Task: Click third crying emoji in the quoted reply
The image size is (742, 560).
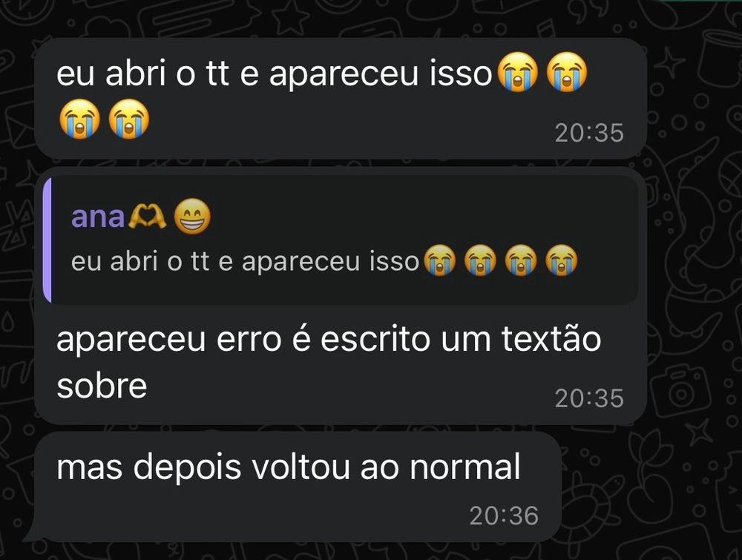Action: coord(521,260)
